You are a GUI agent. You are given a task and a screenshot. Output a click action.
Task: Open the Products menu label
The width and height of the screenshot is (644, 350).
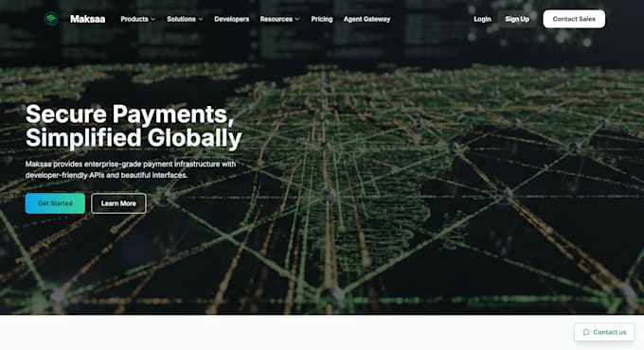(x=134, y=19)
